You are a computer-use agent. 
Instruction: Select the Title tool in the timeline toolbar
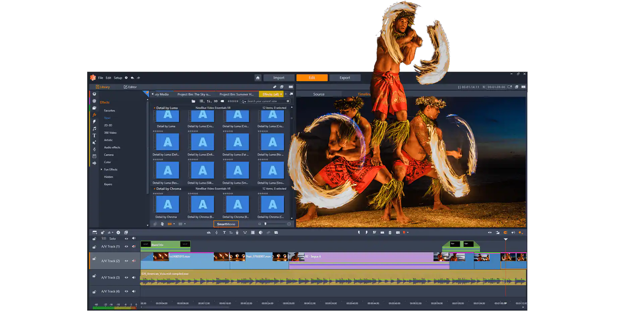(224, 232)
